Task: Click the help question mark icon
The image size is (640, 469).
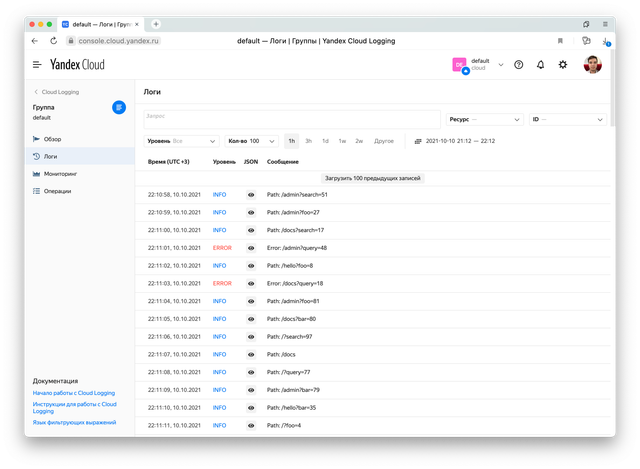Action: (518, 65)
